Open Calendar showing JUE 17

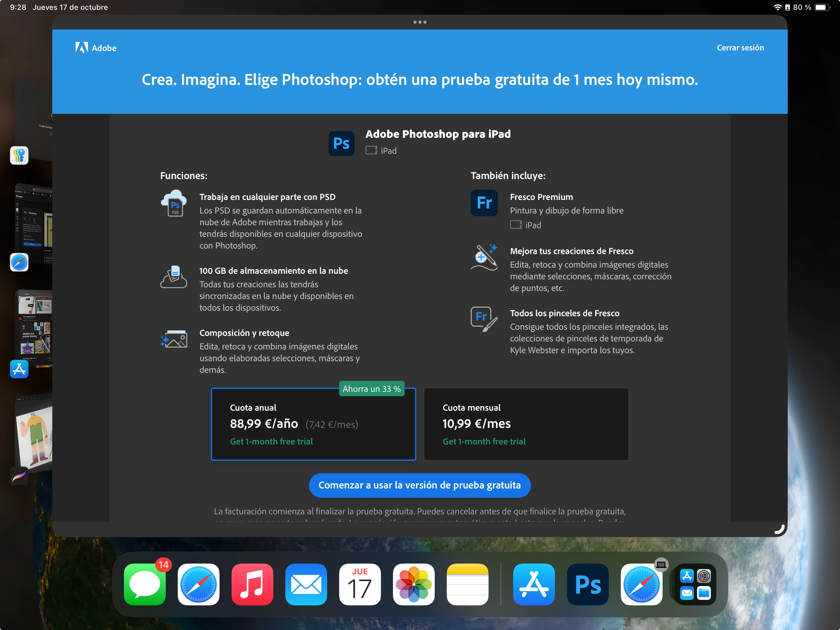tap(360, 584)
